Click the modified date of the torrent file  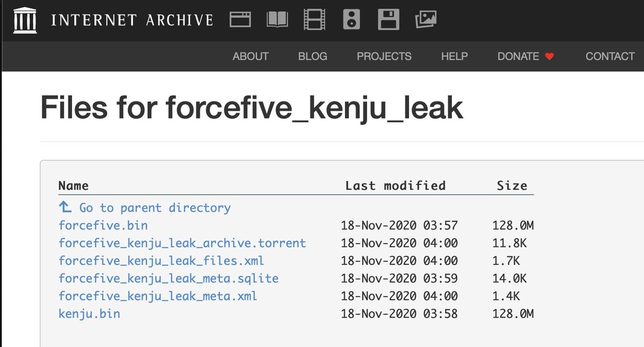[x=399, y=243]
